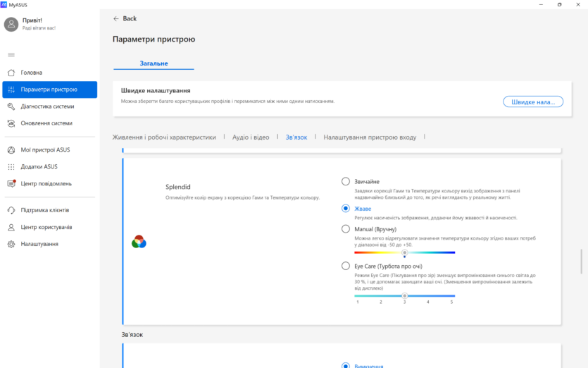Click the Підтримка клієнтів headset icon
Image resolution: width=588 pixels, height=368 pixels.
[11, 210]
